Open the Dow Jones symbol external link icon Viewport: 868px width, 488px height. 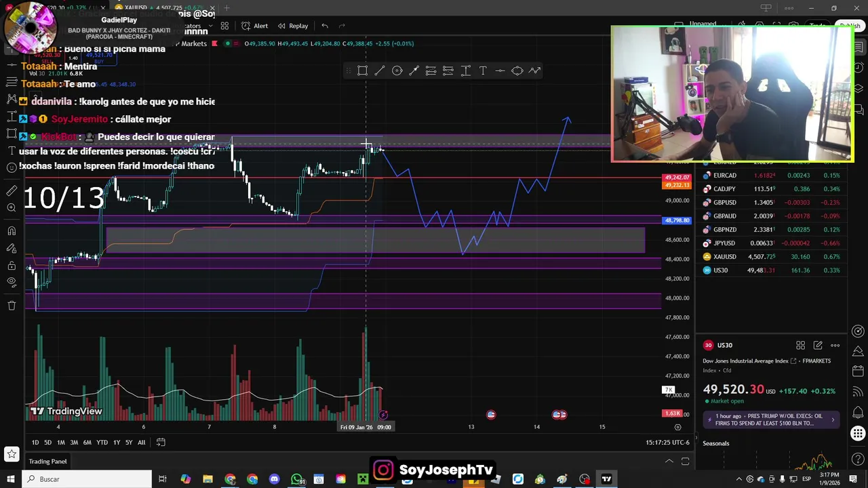click(x=793, y=361)
